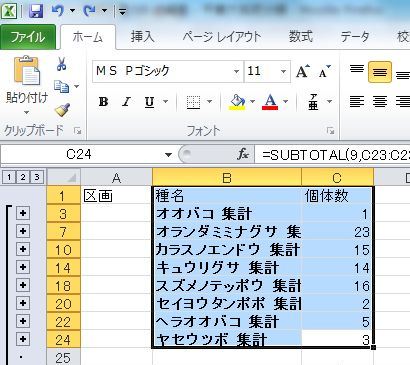Viewport: 410px width, 365px height.
Task: Expand the オオバコ 集計 group with plus button
Action: [23, 213]
